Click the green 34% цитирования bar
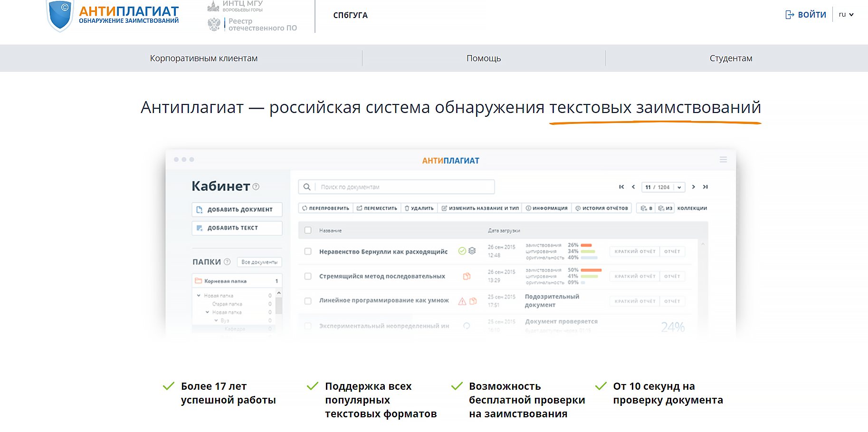Image resolution: width=868 pixels, height=432 pixels. (x=588, y=252)
